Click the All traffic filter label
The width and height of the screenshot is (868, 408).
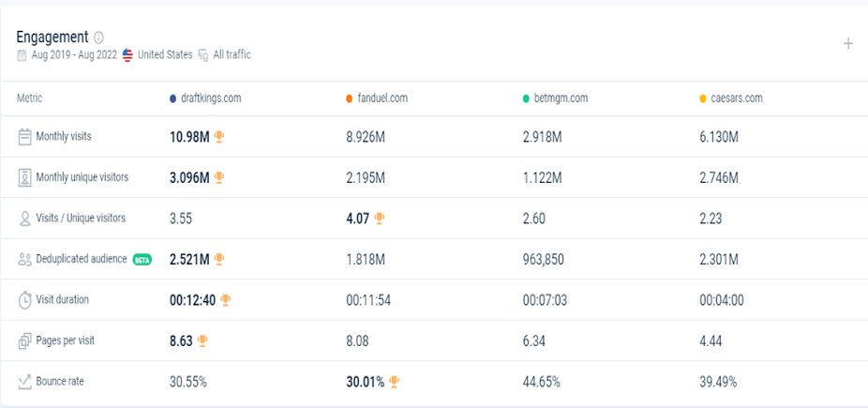pos(232,54)
